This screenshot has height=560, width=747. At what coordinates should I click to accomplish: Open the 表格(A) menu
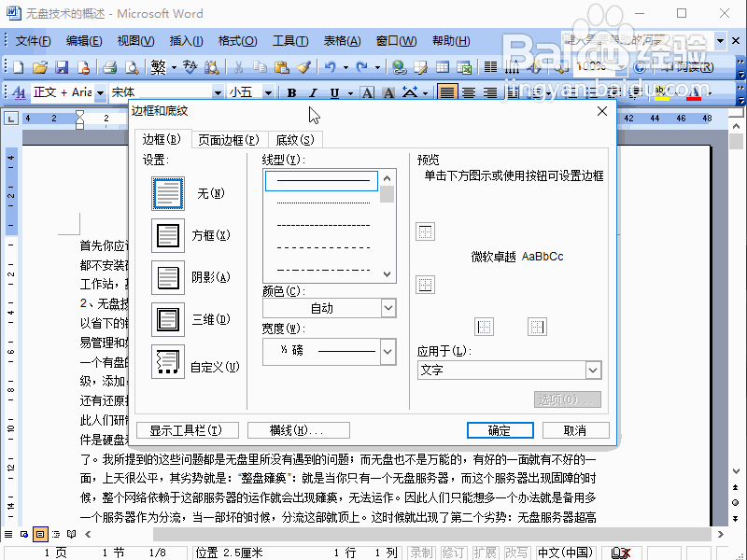[x=342, y=41]
